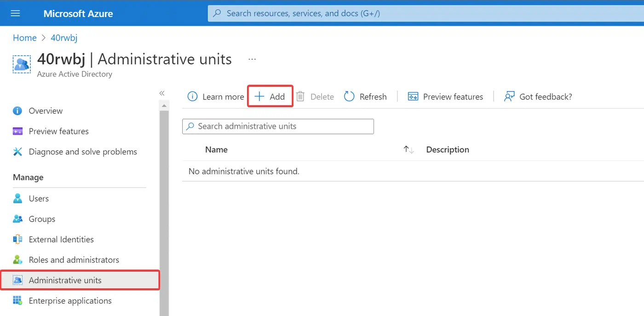Image resolution: width=644 pixels, height=316 pixels.
Task: Open External Identities
Action: click(x=61, y=239)
